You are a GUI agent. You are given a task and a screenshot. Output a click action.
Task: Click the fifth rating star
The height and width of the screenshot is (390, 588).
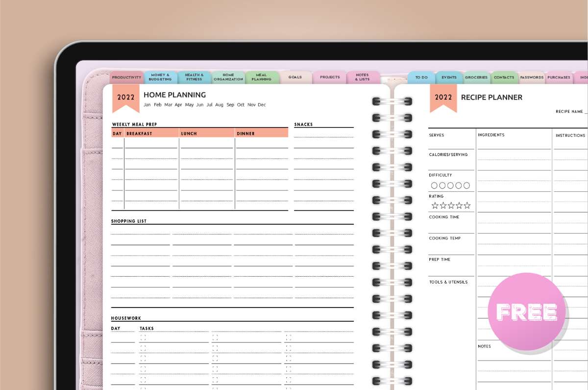(467, 206)
